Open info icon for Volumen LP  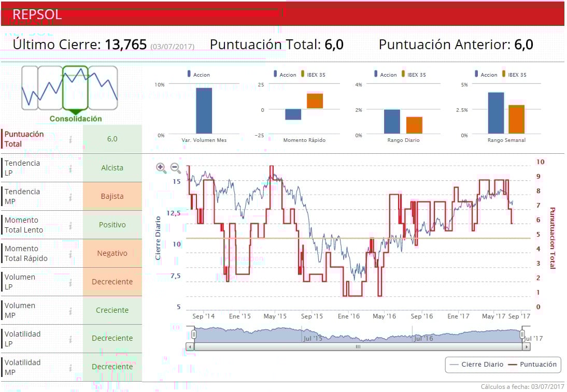tap(70, 283)
